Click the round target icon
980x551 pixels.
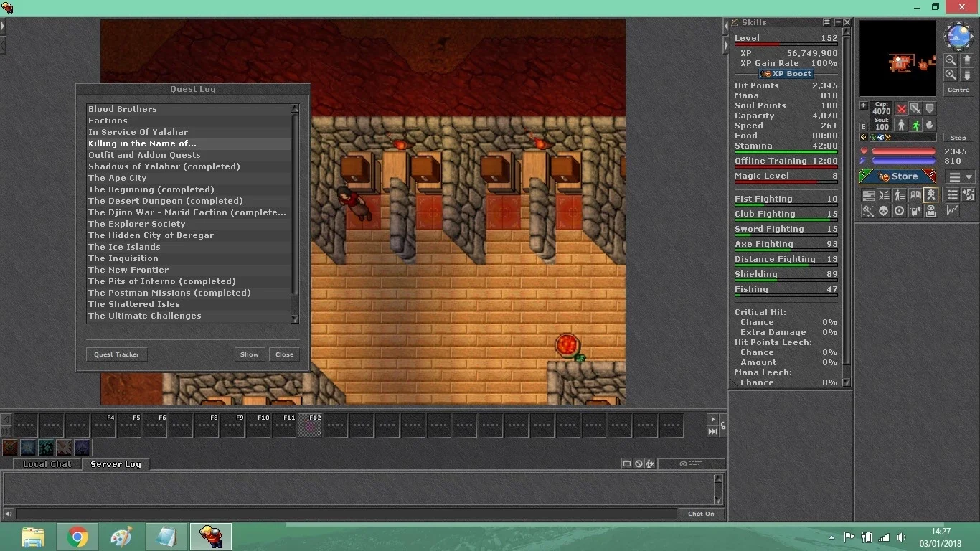click(x=900, y=211)
